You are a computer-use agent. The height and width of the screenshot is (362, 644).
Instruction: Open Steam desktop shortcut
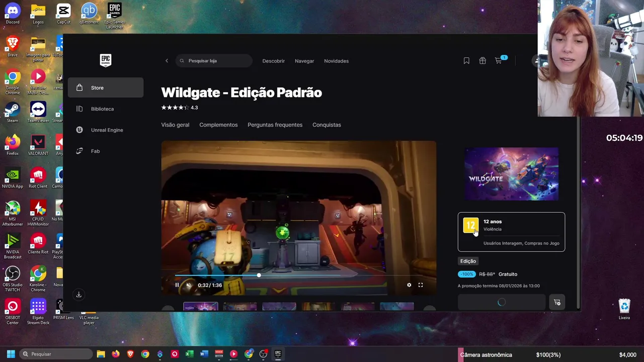pyautogui.click(x=13, y=112)
